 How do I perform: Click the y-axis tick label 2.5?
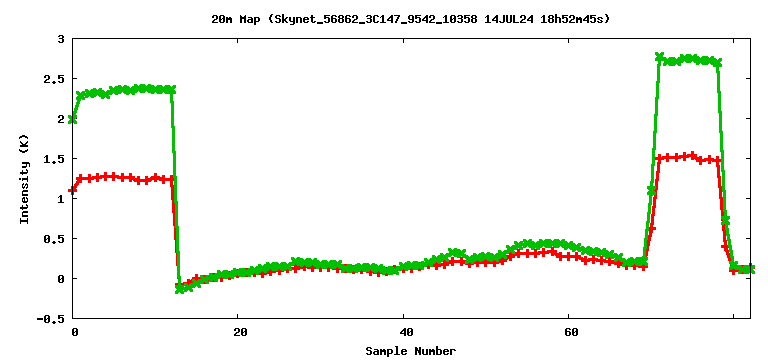click(56, 79)
